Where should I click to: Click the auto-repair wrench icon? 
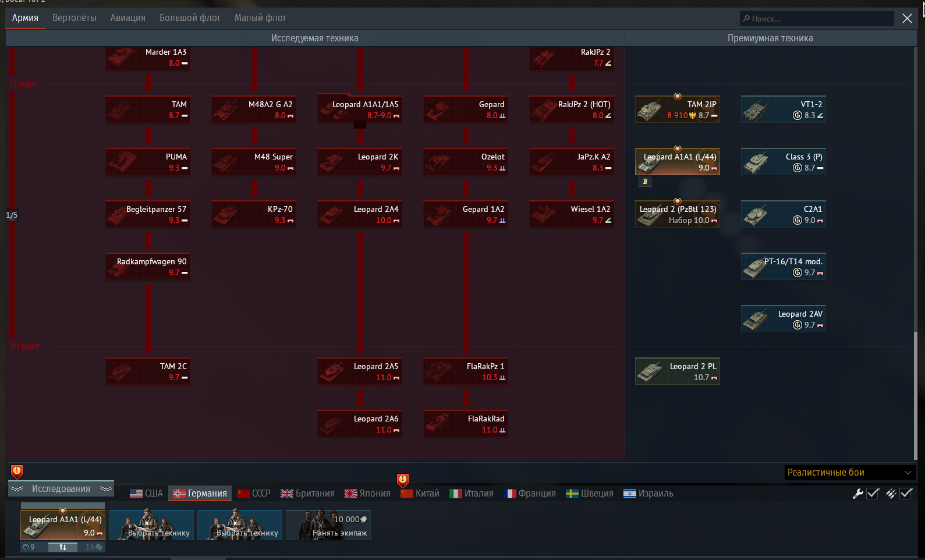pyautogui.click(x=857, y=494)
